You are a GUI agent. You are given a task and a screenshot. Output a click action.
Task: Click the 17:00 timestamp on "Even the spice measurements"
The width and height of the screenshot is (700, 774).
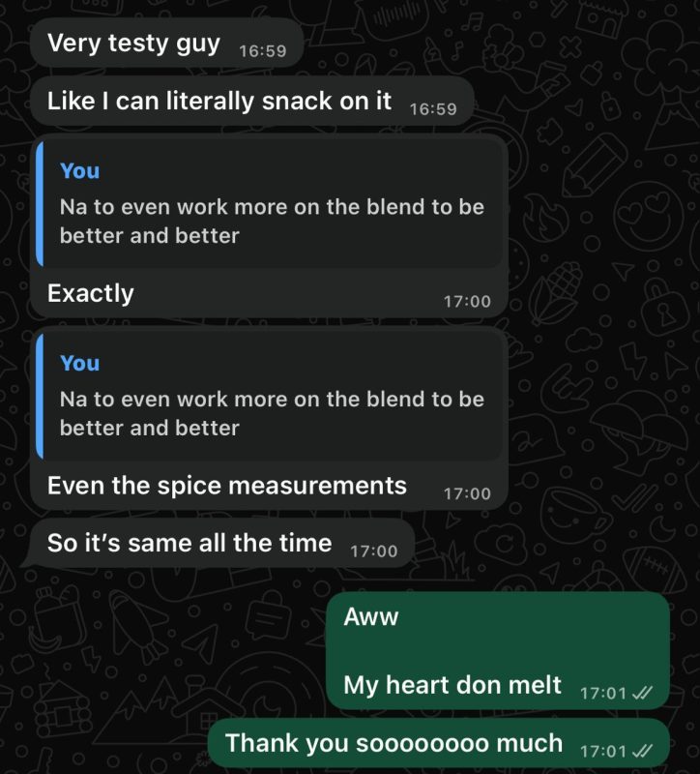tap(467, 493)
